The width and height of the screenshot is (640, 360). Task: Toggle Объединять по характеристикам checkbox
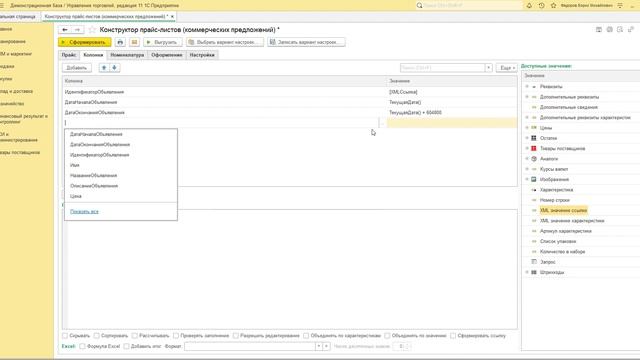point(306,336)
